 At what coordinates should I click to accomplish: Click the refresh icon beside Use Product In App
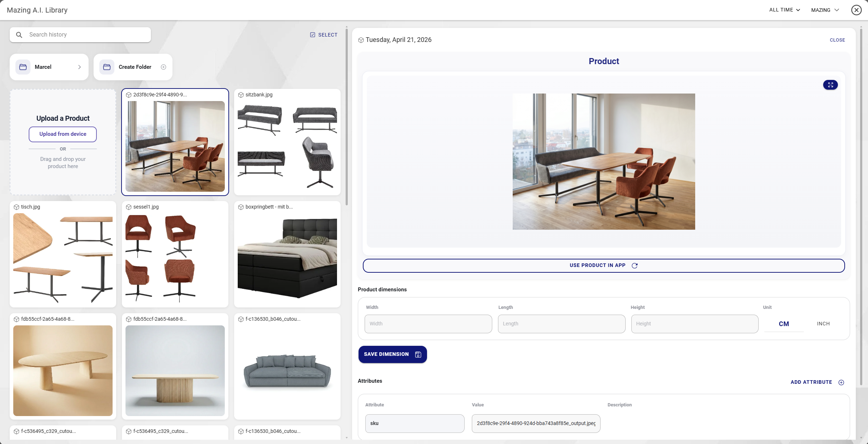tap(635, 266)
